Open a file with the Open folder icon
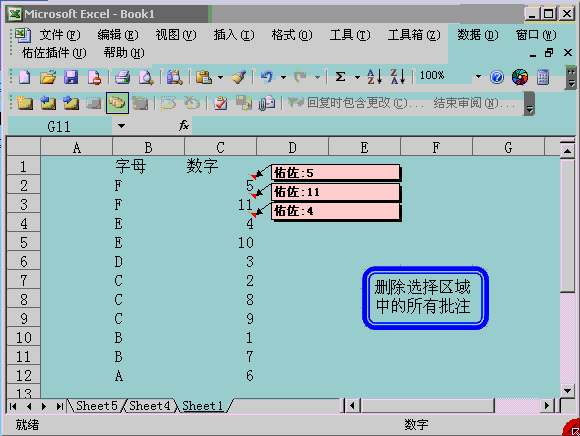 pos(48,77)
